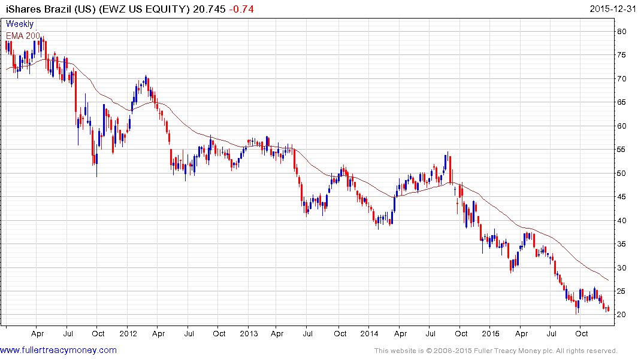Click the 2015 year label on time axis
The width and height of the screenshot is (644, 359).
[491, 333]
